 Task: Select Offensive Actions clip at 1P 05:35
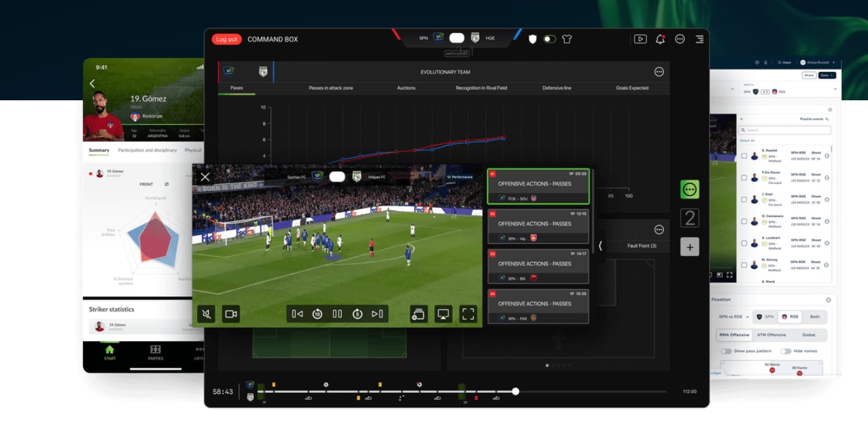tap(538, 187)
